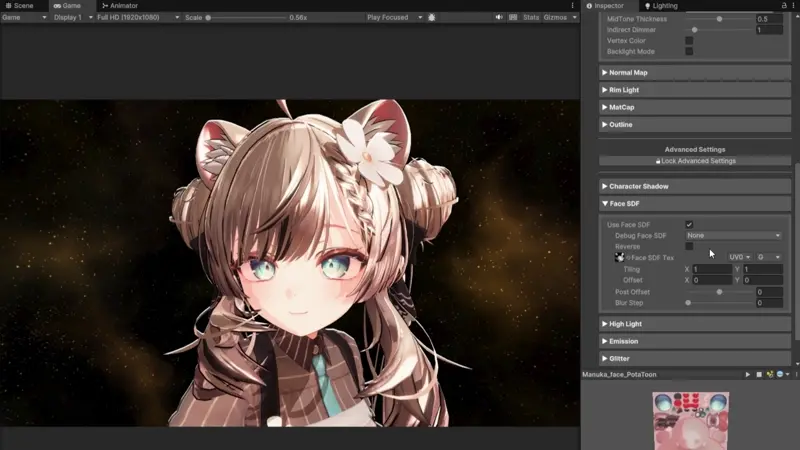Expand the MatCap section
The image size is (800, 450).
click(x=694, y=107)
